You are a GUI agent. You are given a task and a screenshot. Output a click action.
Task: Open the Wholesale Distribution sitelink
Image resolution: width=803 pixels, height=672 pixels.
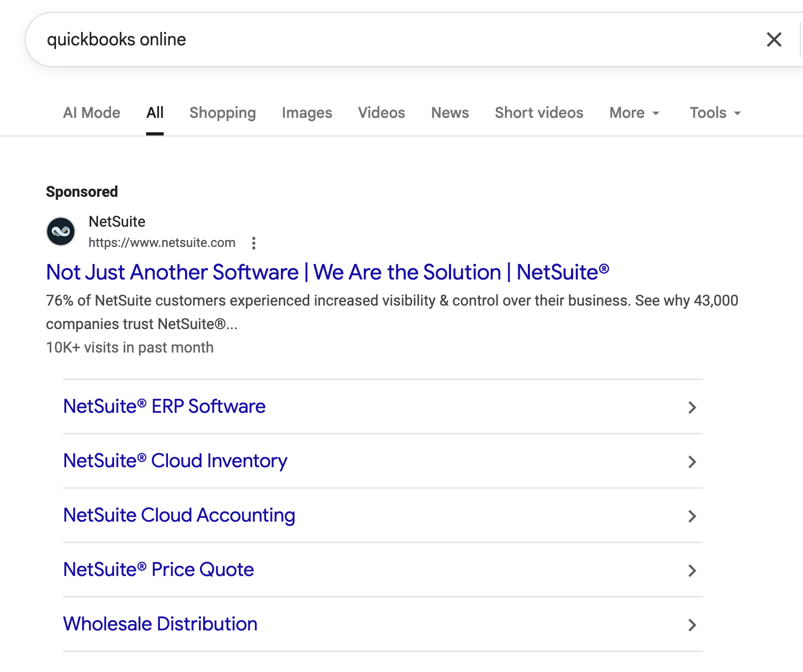(x=160, y=624)
